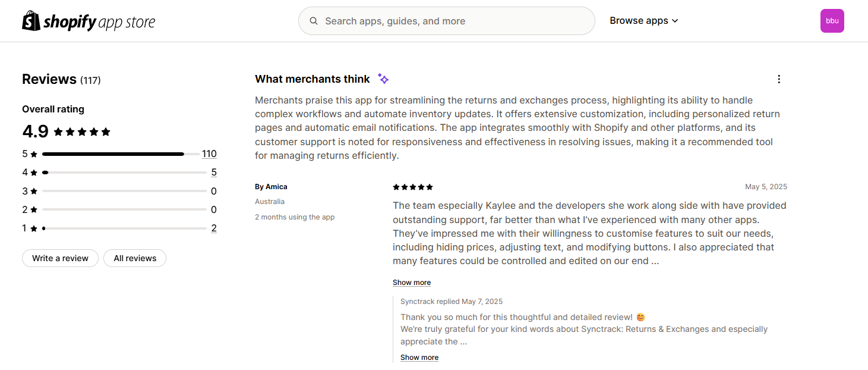Open the three-dot menu beside What merchants think
The image size is (868, 370).
pyautogui.click(x=779, y=79)
